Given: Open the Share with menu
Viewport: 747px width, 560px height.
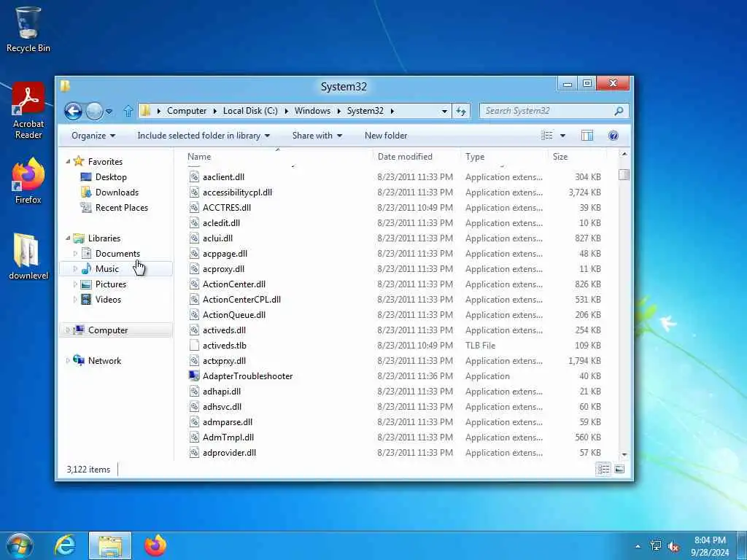Looking at the screenshot, I should point(317,136).
